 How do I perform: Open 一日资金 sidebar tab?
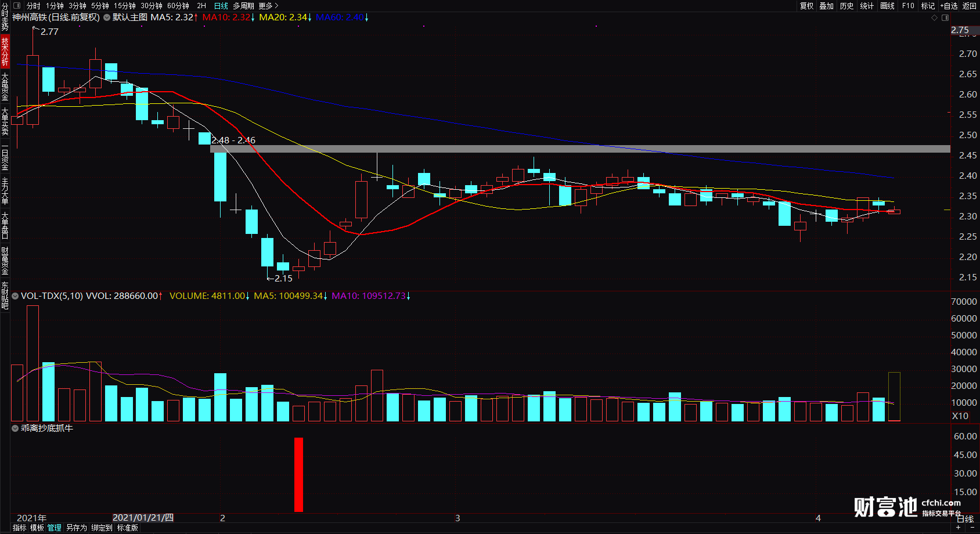[5, 156]
